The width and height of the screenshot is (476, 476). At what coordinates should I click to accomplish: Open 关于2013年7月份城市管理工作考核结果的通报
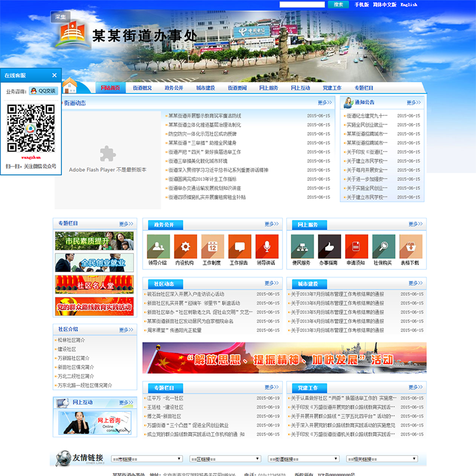[x=337, y=294]
